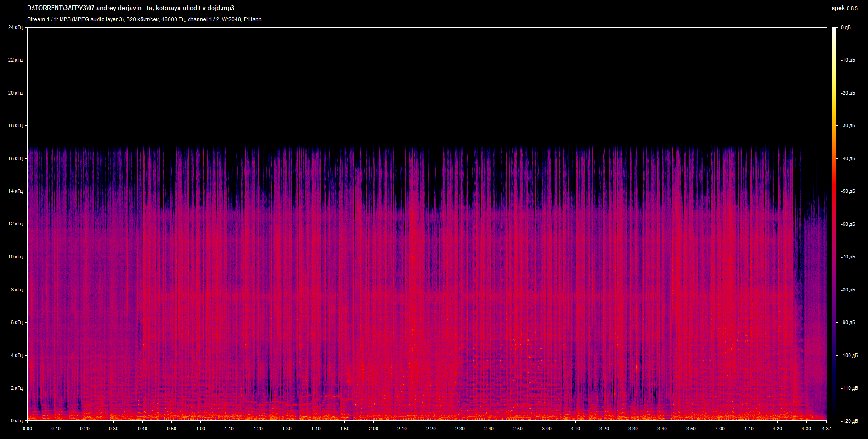Click the -60 дБ level label
868x439 pixels.
pyautogui.click(x=848, y=224)
